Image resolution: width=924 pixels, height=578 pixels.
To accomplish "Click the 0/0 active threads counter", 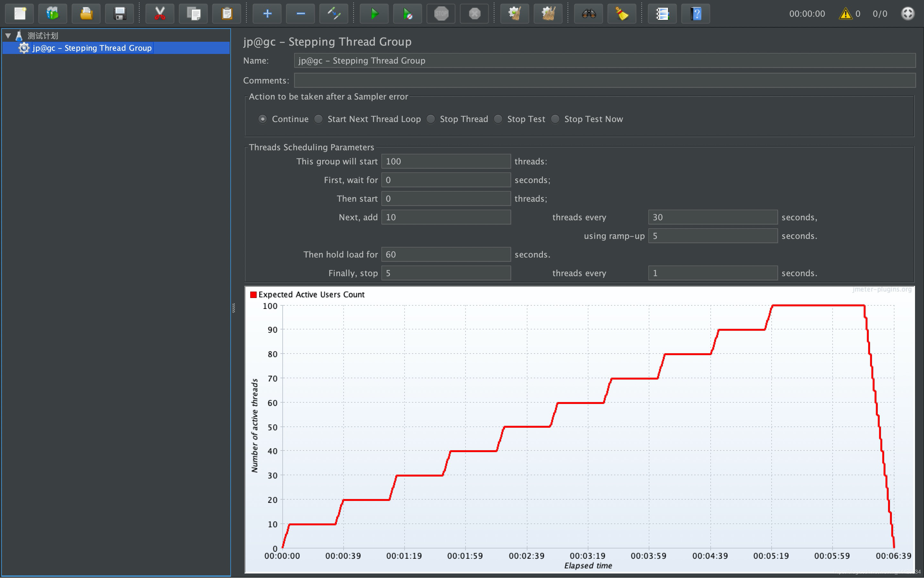I will click(x=880, y=14).
